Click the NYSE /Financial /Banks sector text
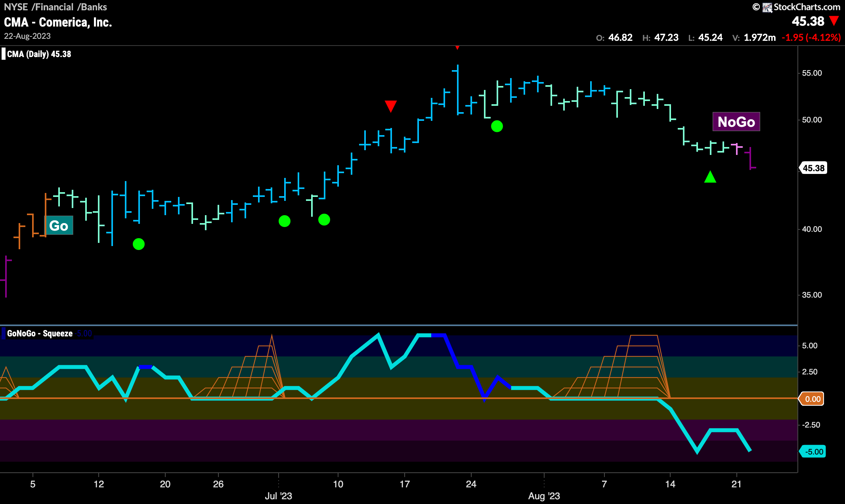845x504 pixels. tap(55, 7)
